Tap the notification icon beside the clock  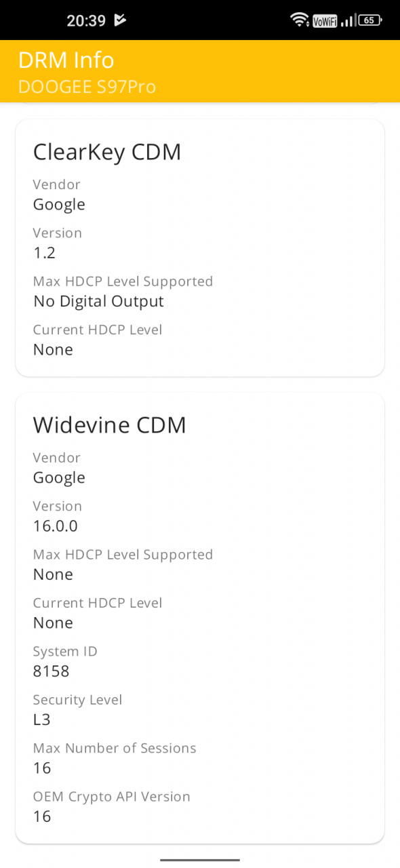121,20
